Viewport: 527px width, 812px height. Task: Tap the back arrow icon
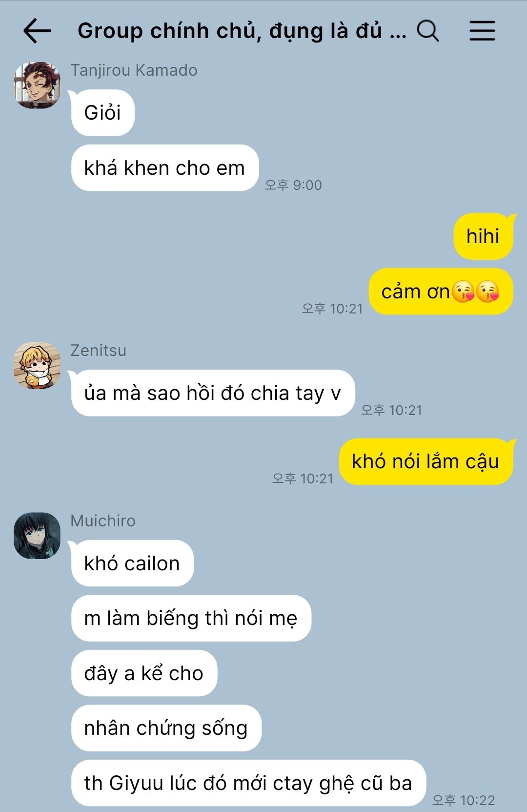point(37,31)
